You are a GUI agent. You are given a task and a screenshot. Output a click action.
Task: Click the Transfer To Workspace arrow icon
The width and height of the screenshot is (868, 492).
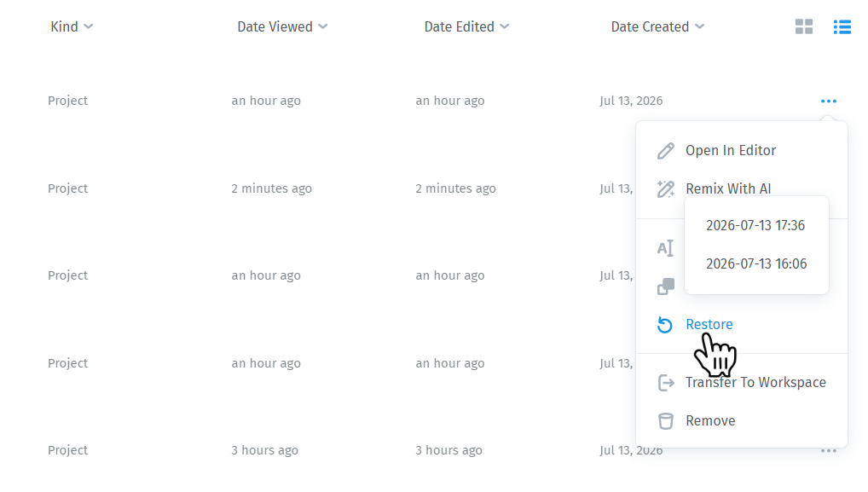[x=665, y=382]
